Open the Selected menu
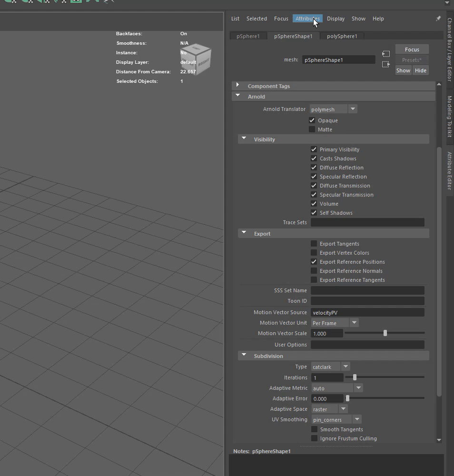 257,19
